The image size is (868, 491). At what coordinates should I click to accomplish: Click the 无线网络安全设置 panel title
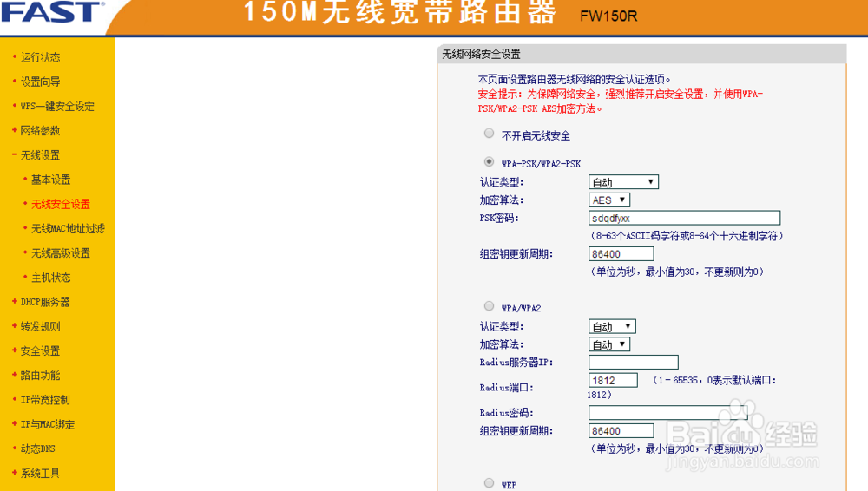tap(481, 54)
